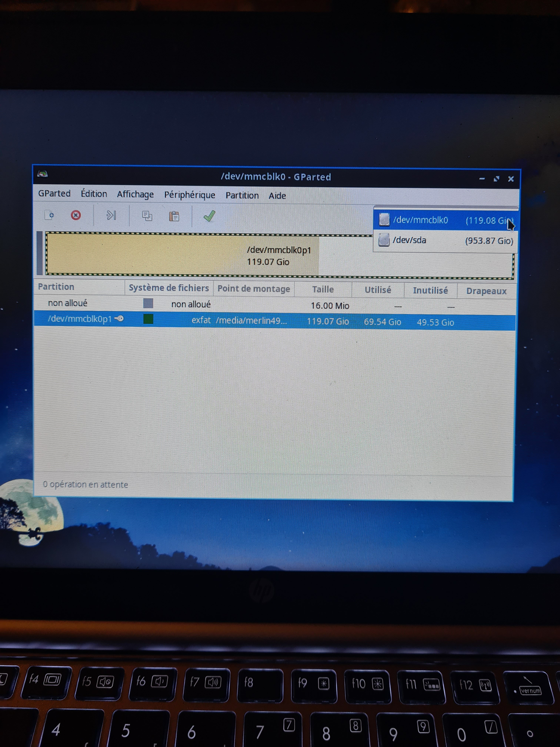Click the exfat filesystem label

(x=201, y=320)
